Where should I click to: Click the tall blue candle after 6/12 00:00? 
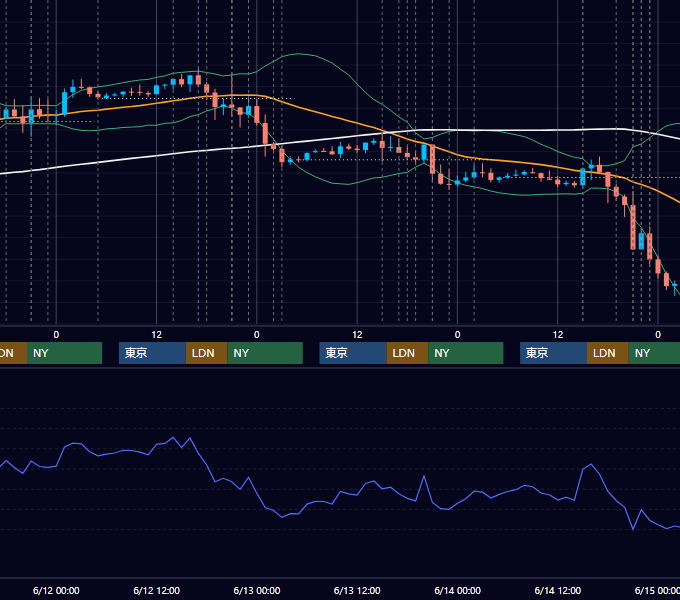pyautogui.click(x=65, y=103)
